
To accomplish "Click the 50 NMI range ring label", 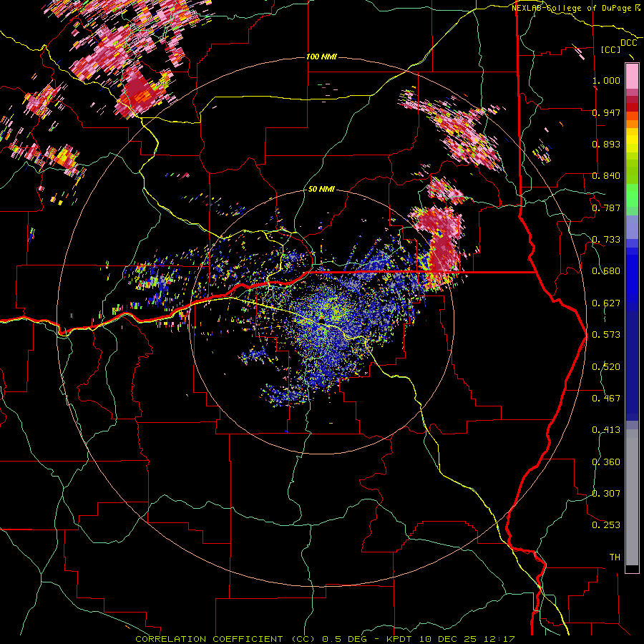I will click(321, 190).
